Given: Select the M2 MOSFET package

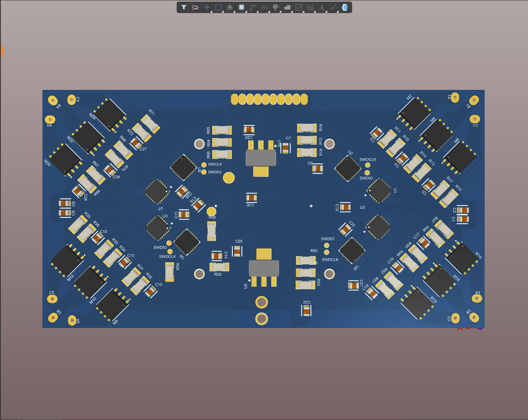Looking at the screenshot, I should pyautogui.click(x=415, y=113).
